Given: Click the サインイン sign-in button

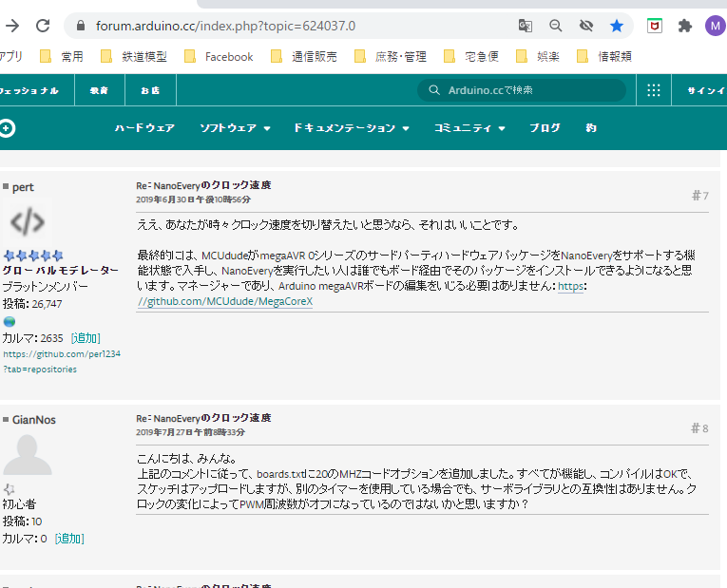Looking at the screenshot, I should pyautogui.click(x=706, y=90).
